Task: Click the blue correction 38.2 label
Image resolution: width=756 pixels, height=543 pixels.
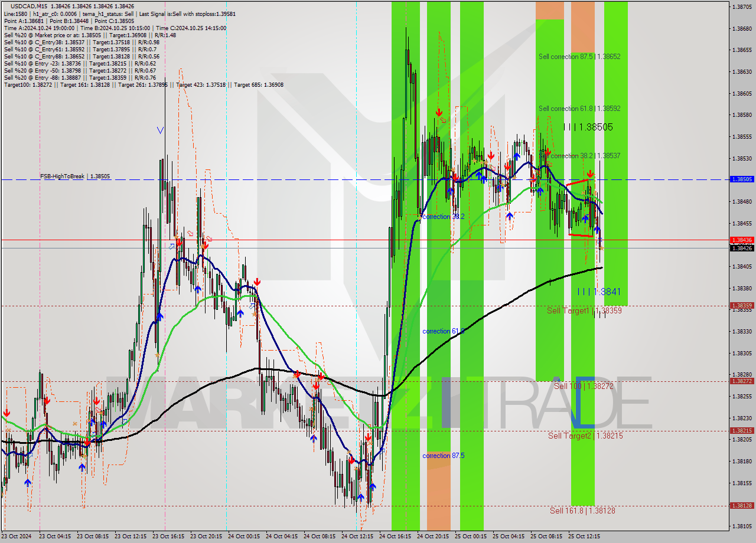Action: [444, 217]
